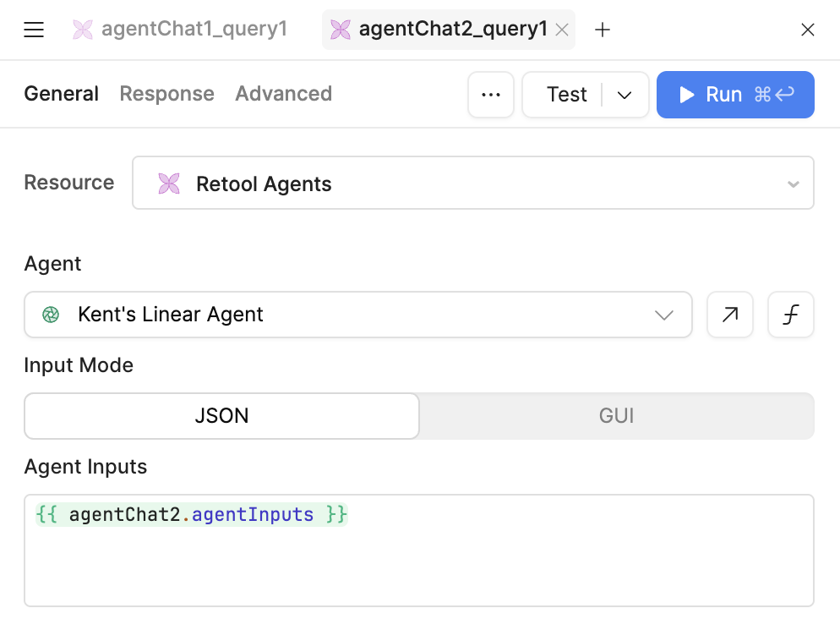Switch input mode to GUI

tap(617, 416)
